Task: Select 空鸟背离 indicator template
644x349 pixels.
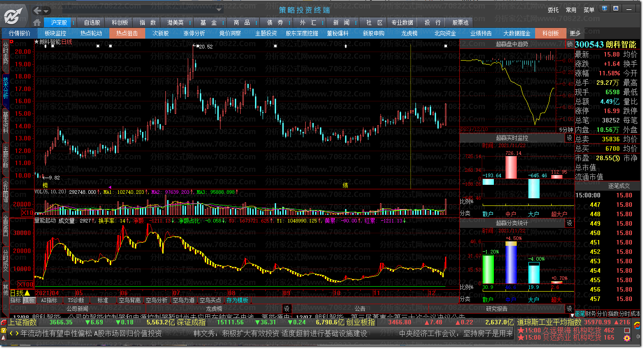Action: coord(130,300)
